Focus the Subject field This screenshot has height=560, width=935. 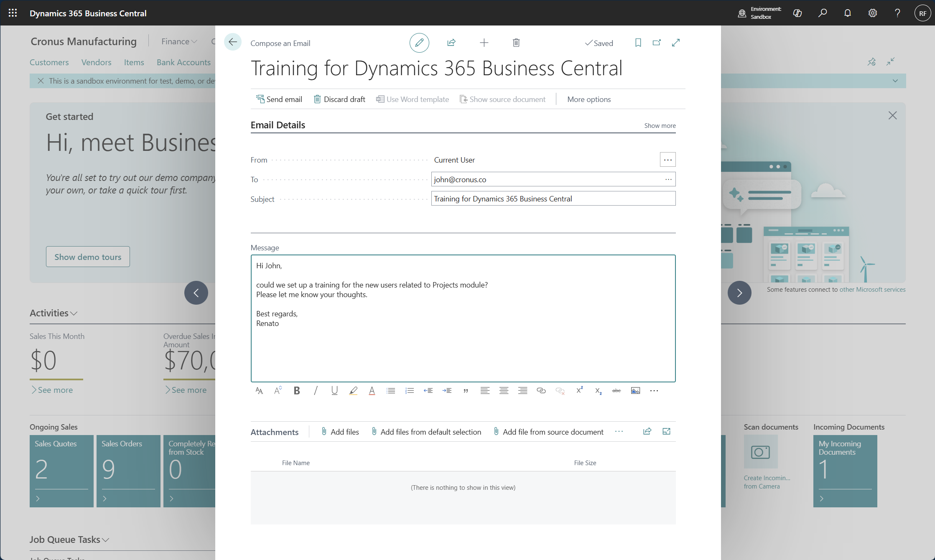tap(553, 199)
